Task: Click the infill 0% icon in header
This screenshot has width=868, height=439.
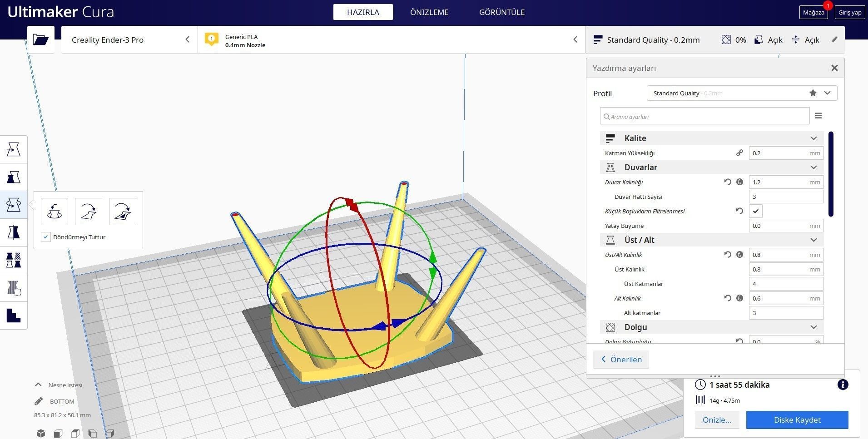Action: [x=726, y=40]
